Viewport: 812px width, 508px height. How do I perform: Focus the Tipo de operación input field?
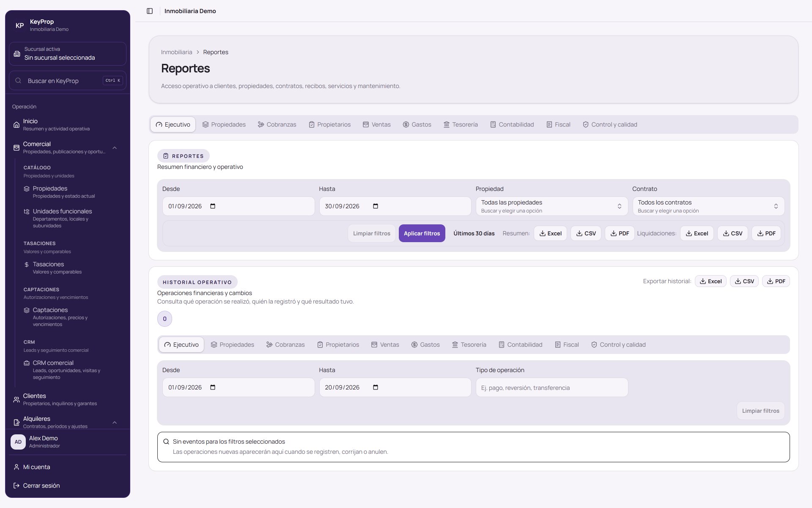(x=552, y=387)
